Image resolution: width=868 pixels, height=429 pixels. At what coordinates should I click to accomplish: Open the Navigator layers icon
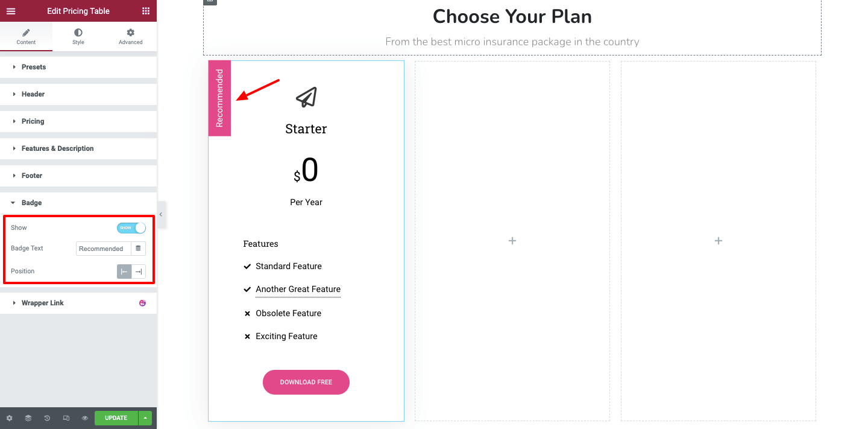(28, 418)
